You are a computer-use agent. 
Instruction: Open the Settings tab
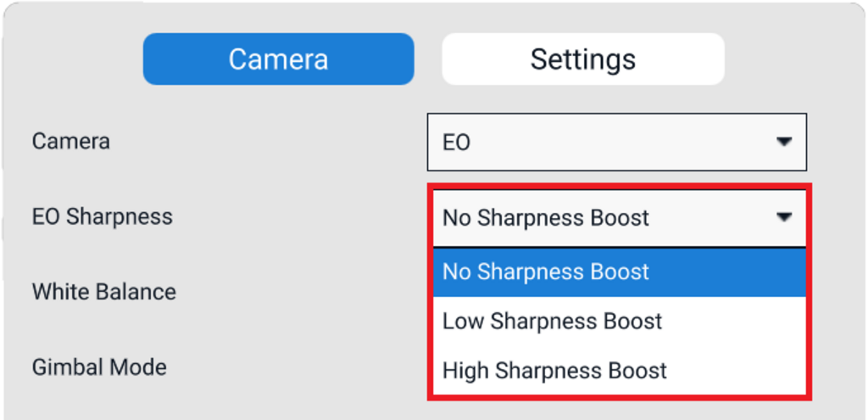click(582, 59)
